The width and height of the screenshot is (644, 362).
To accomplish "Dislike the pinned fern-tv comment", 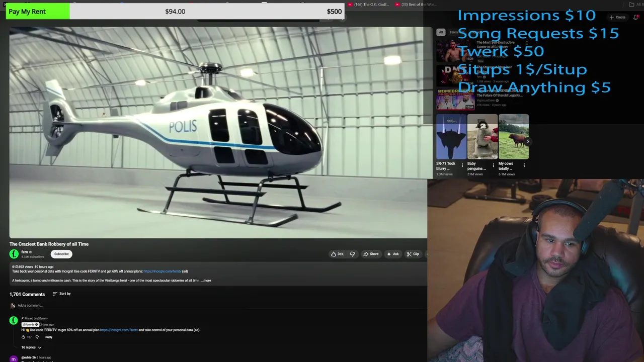I will (x=37, y=337).
